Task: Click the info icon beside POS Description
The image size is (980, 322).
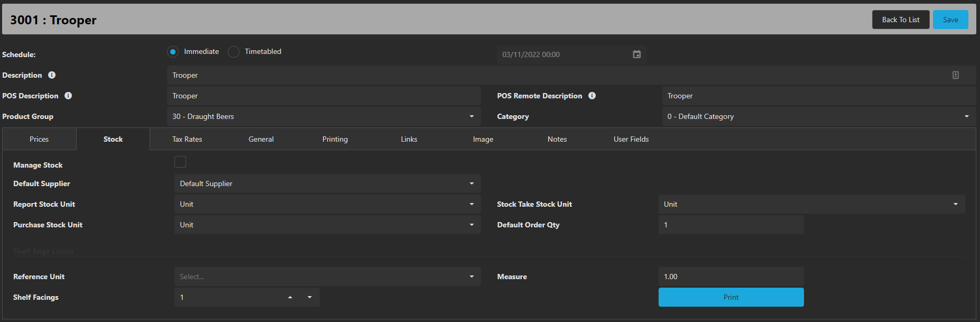Action: (x=68, y=96)
